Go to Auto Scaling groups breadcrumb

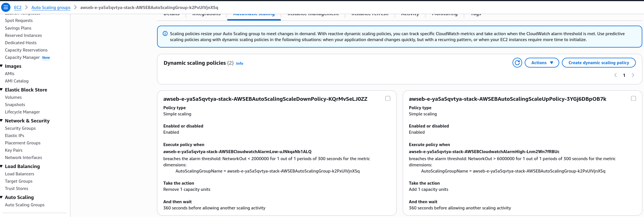pyautogui.click(x=51, y=8)
